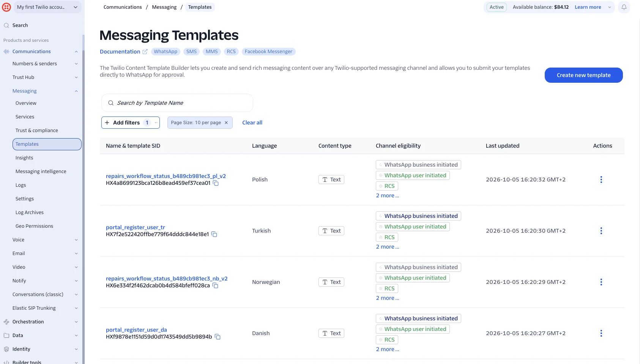Click the Twilio logo icon
Image resolution: width=640 pixels, height=364 pixels.
pos(6,7)
